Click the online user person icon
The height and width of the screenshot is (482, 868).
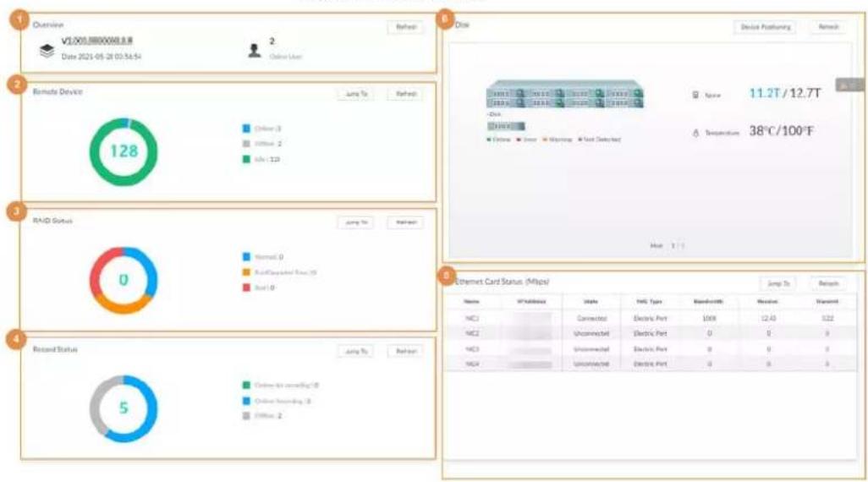(255, 51)
